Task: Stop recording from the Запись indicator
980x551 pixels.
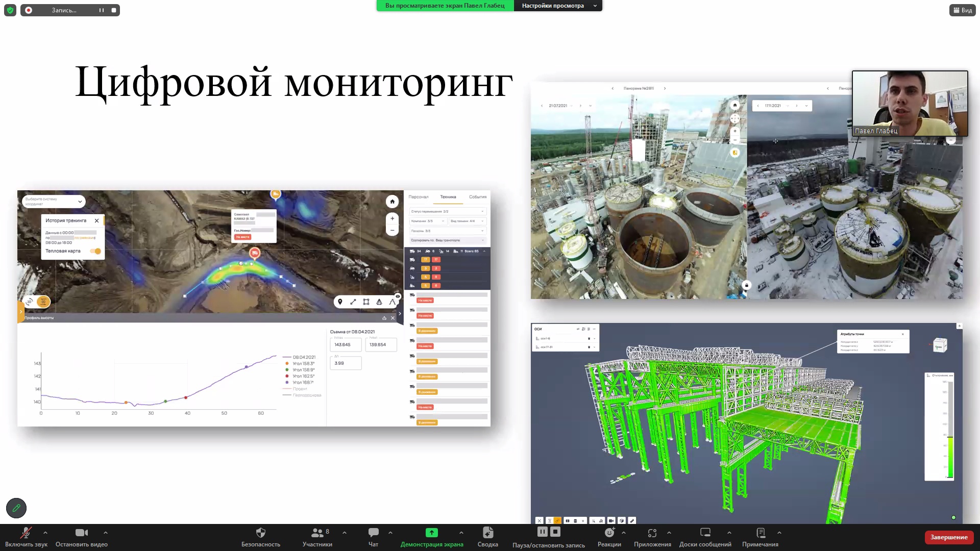Action: [x=114, y=10]
